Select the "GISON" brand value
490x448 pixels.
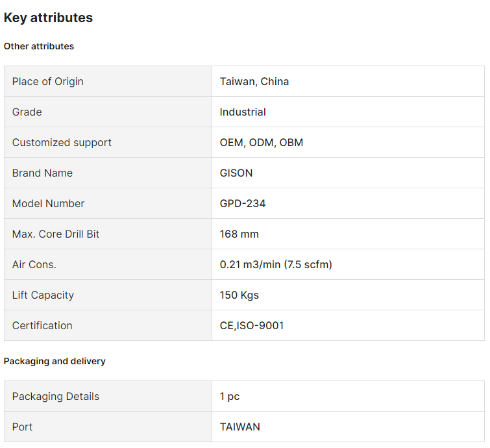(236, 173)
